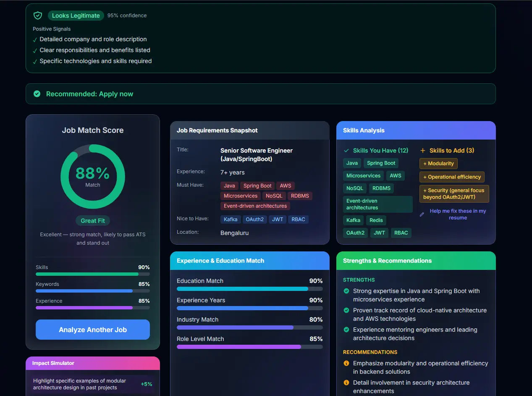Toggle the Kafka chip under Skills You Have

click(353, 220)
